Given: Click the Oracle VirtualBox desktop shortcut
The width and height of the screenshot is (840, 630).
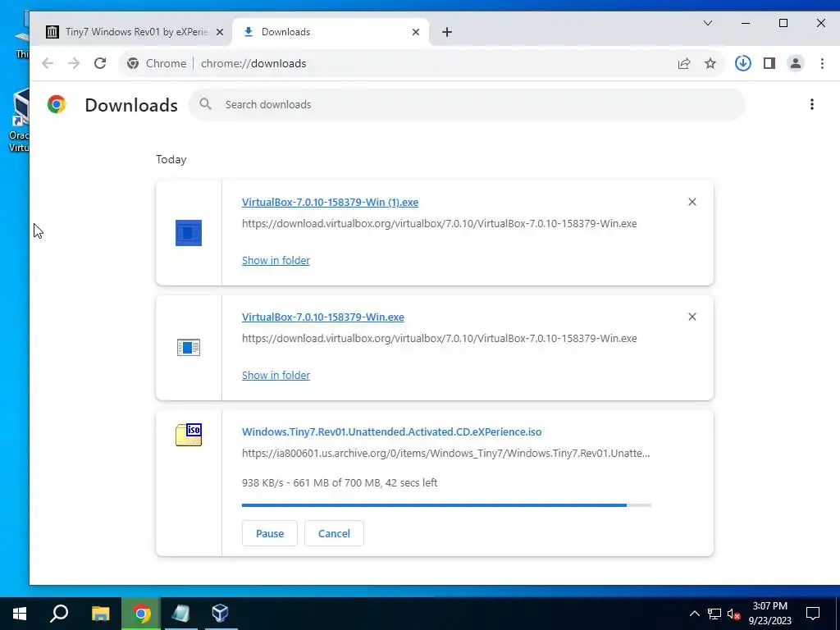Looking at the screenshot, I should pos(19,121).
